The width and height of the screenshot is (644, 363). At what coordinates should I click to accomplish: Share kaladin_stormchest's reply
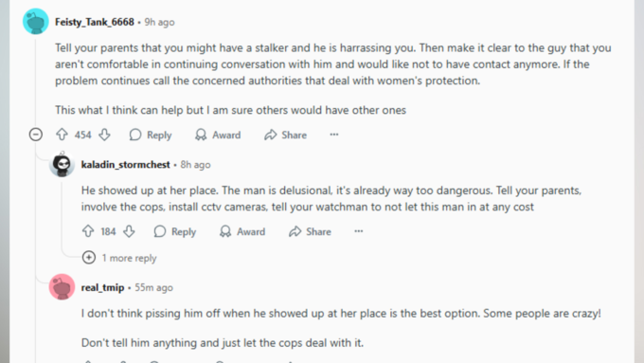click(x=310, y=231)
